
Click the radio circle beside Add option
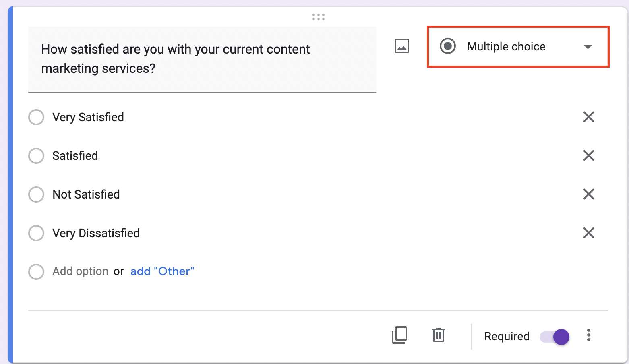click(36, 272)
